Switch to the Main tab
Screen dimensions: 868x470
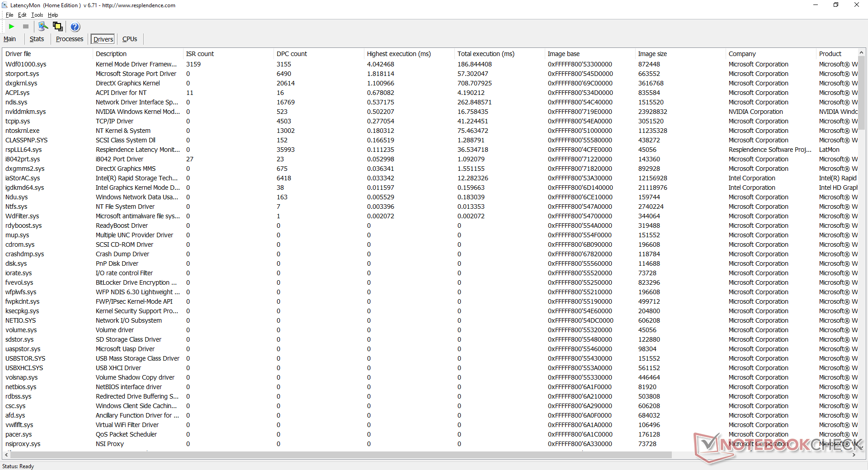[x=9, y=39]
